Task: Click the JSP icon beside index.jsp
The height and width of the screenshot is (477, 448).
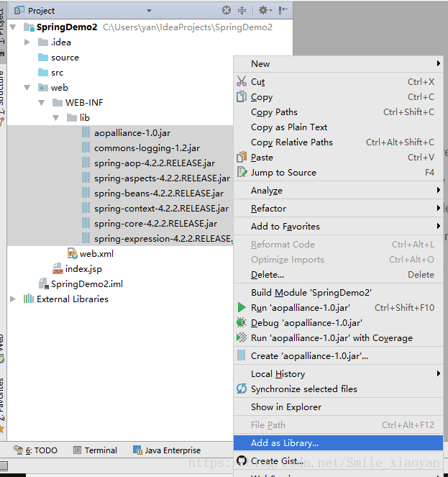Action: 58,269
